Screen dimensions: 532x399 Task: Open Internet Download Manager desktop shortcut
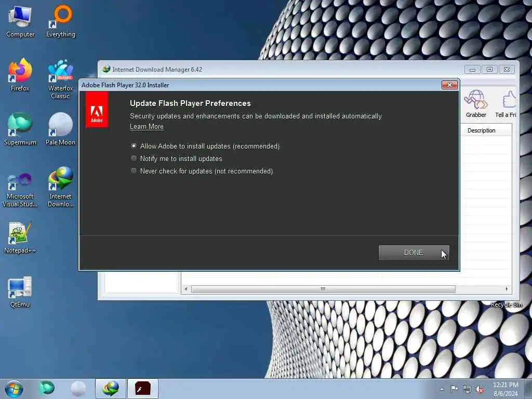click(x=61, y=187)
